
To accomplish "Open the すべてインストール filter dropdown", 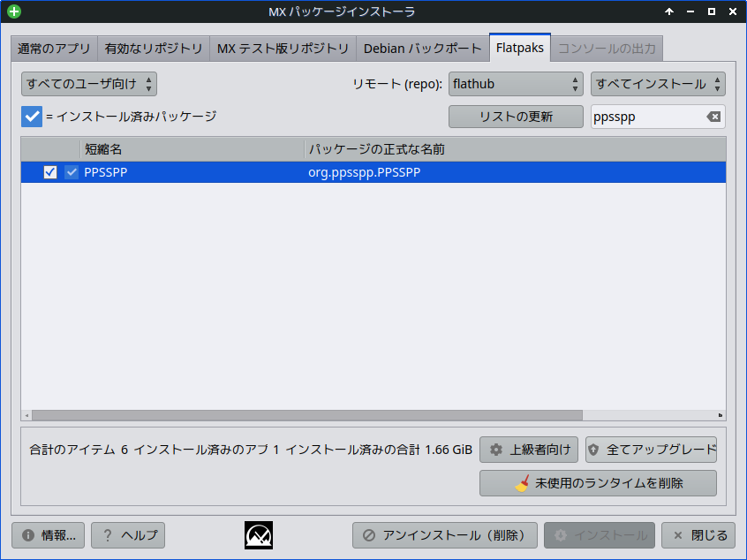I will (x=658, y=84).
